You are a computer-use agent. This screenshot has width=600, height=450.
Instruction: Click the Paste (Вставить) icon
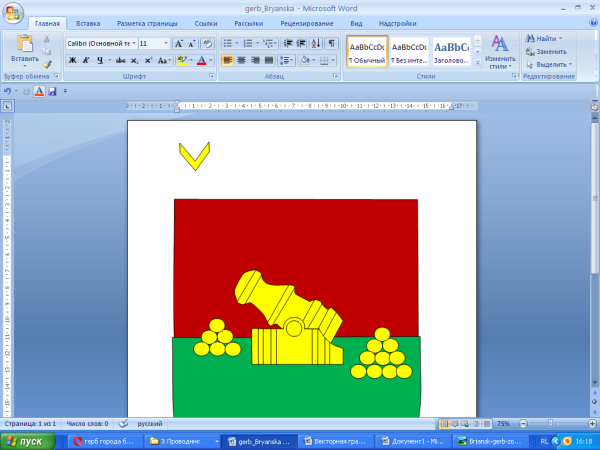[x=24, y=47]
